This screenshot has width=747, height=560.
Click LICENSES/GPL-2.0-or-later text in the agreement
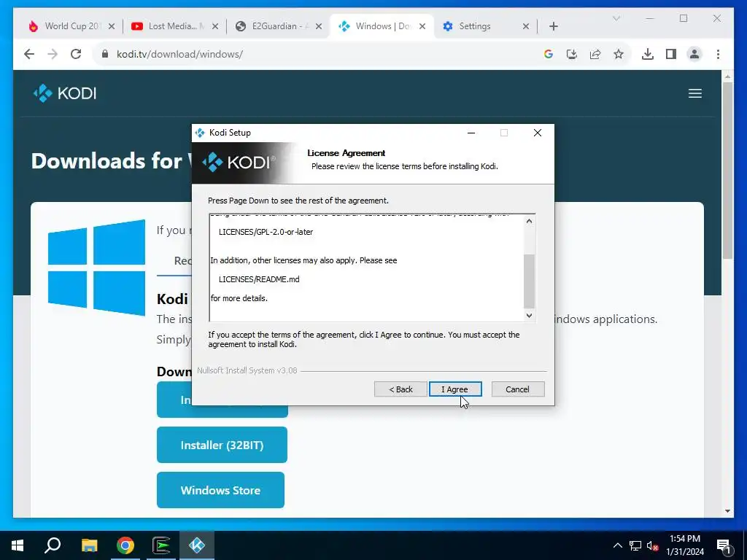click(266, 232)
